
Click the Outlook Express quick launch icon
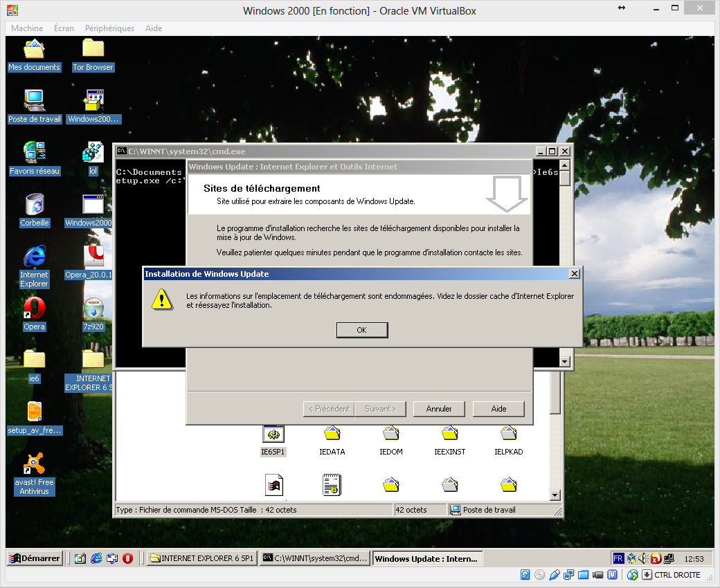tap(112, 558)
